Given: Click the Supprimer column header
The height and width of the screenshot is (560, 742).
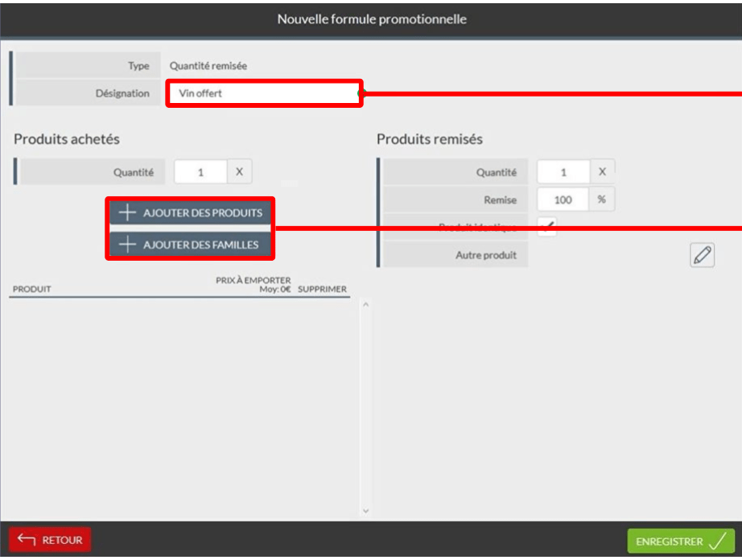Looking at the screenshot, I should [x=322, y=289].
